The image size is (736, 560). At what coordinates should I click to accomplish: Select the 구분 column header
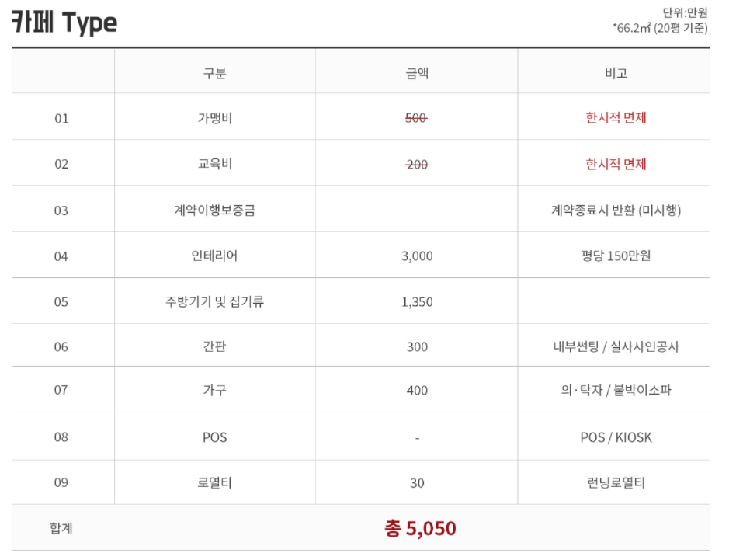coord(214,73)
